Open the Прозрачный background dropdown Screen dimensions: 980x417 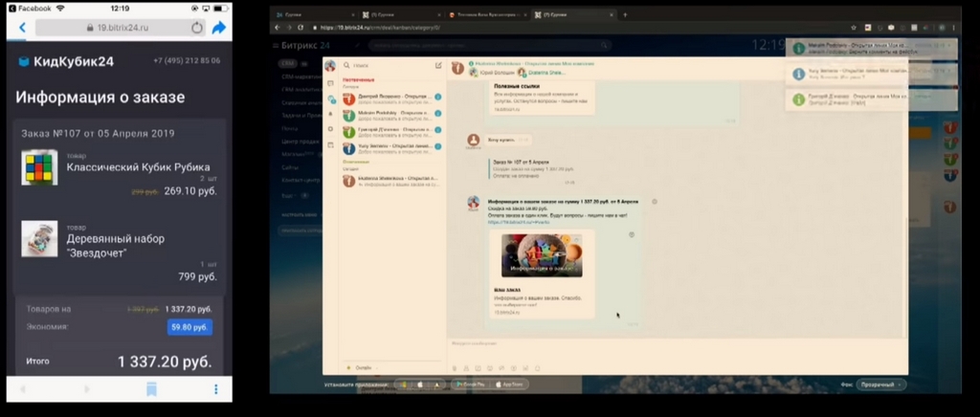point(881,385)
